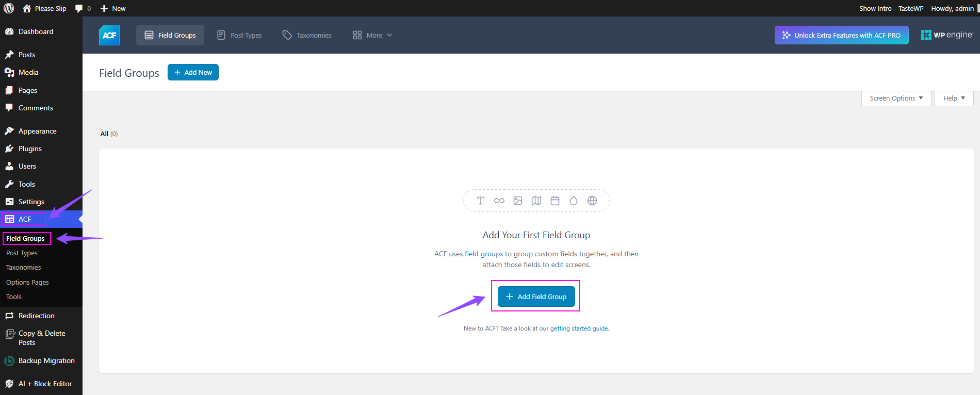The image size is (980, 395).
Task: Open Backup Migration in the sidebar
Action: tap(41, 360)
